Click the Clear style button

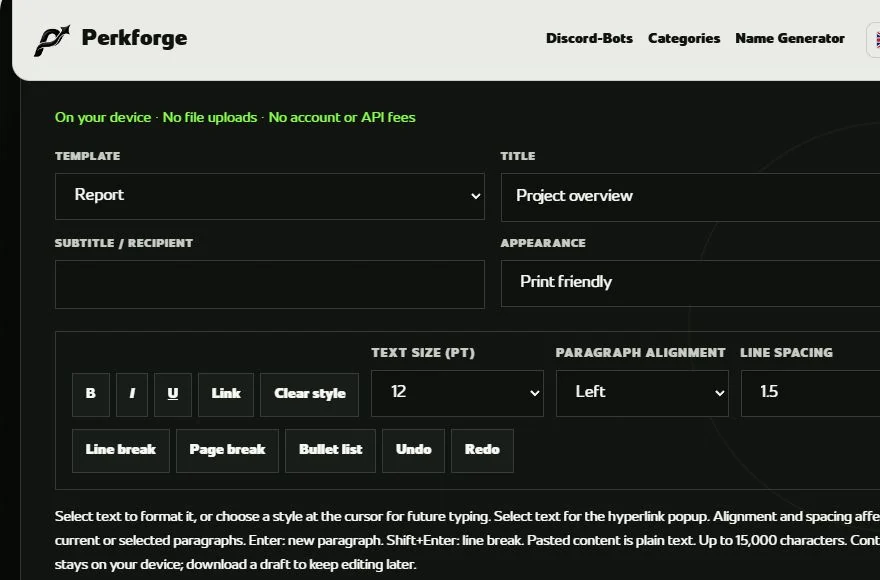click(x=309, y=394)
